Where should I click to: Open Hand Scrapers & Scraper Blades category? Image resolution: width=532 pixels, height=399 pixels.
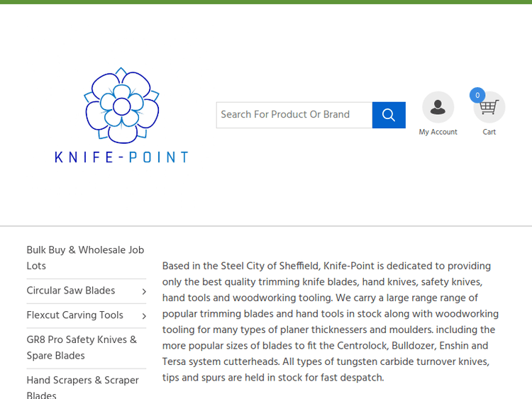click(x=82, y=387)
